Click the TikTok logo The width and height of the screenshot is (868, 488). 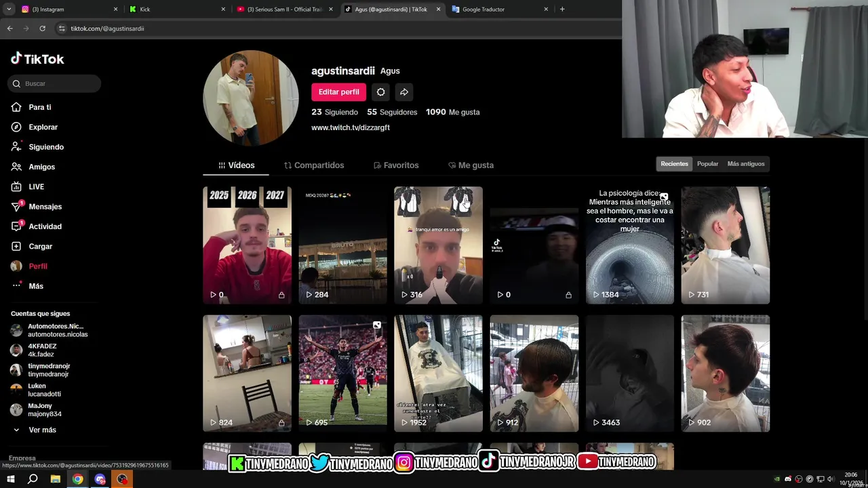coord(37,59)
